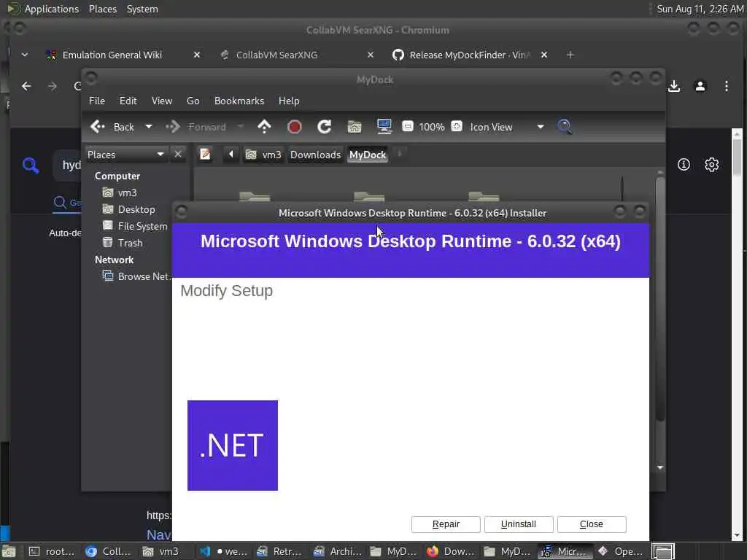Open the Edit menu in MyDock window

pyautogui.click(x=128, y=101)
